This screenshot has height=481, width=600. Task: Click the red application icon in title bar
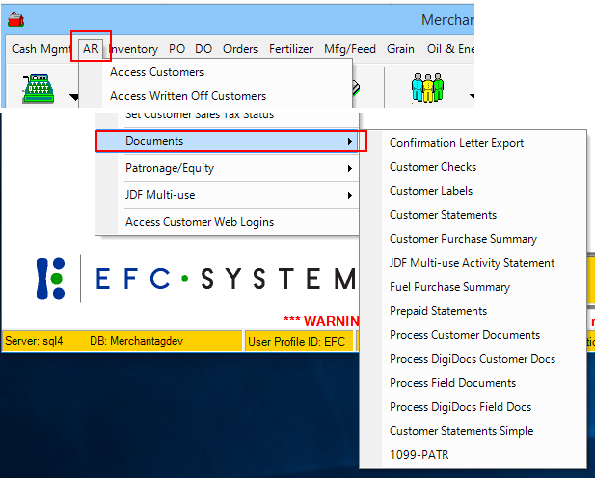16,19
